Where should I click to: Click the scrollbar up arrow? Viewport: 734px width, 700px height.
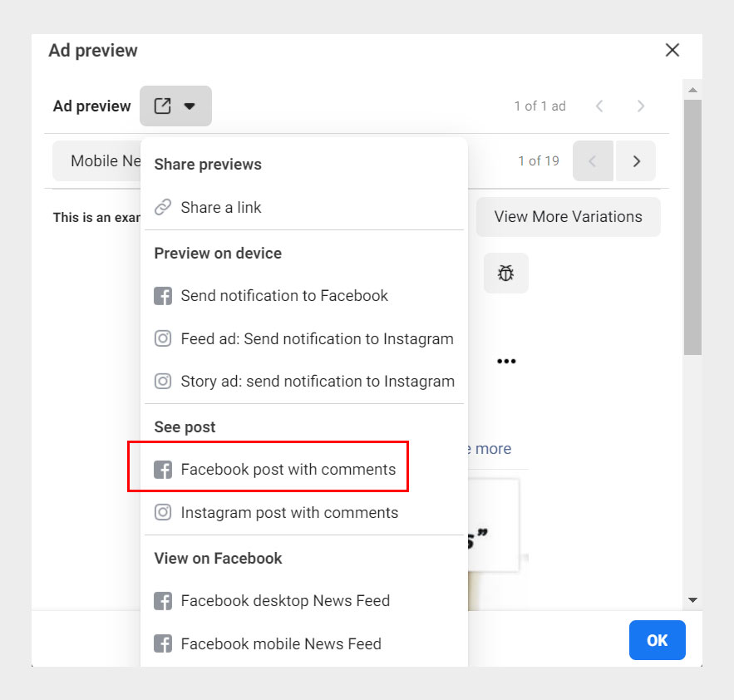coord(692,90)
